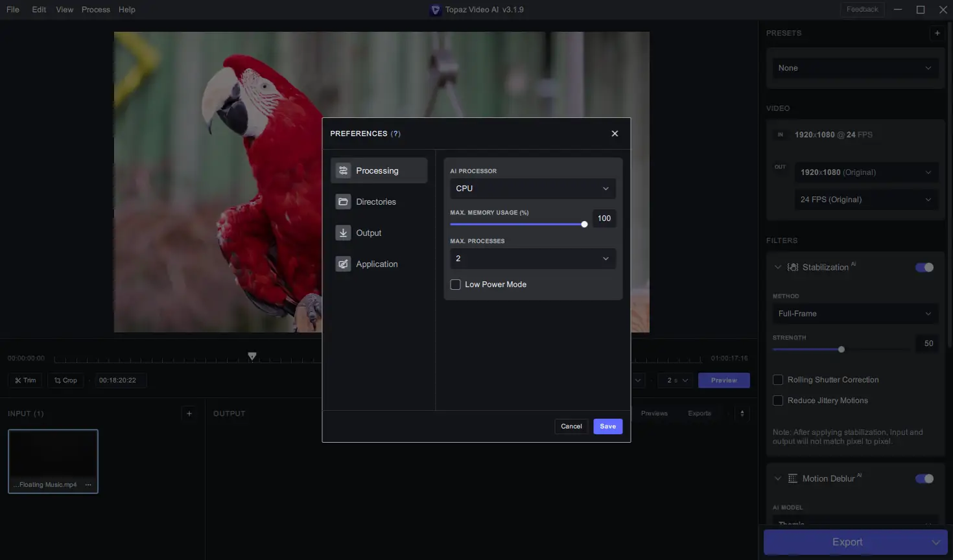
Task: Open the Presets dropdown showing None
Action: point(855,68)
